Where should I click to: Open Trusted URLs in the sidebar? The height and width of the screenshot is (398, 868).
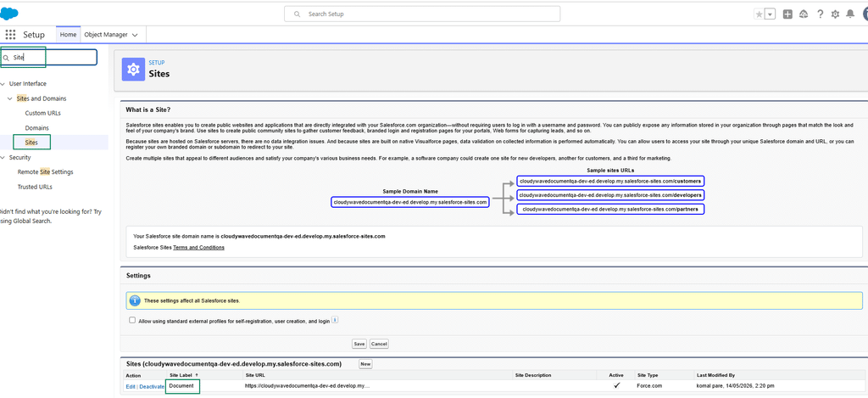pos(35,187)
